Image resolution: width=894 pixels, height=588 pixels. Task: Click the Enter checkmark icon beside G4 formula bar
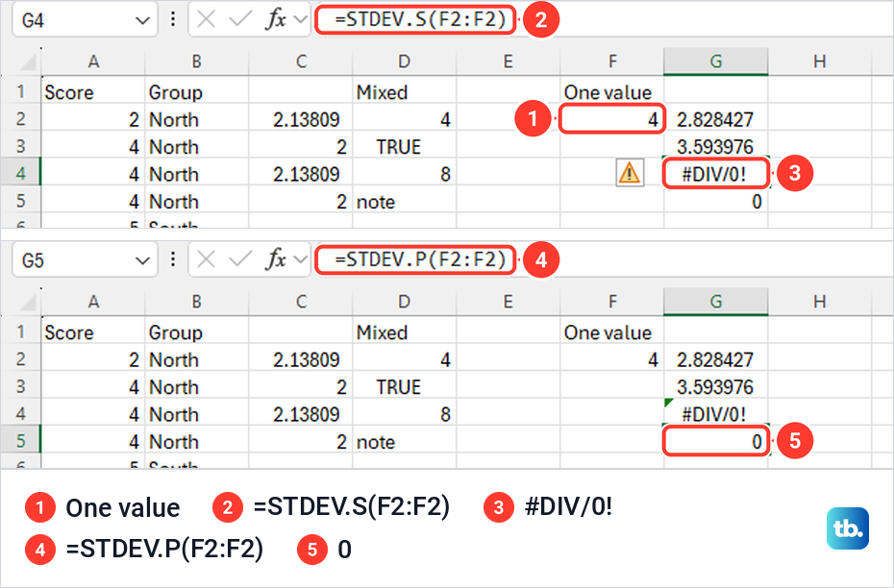click(x=240, y=20)
